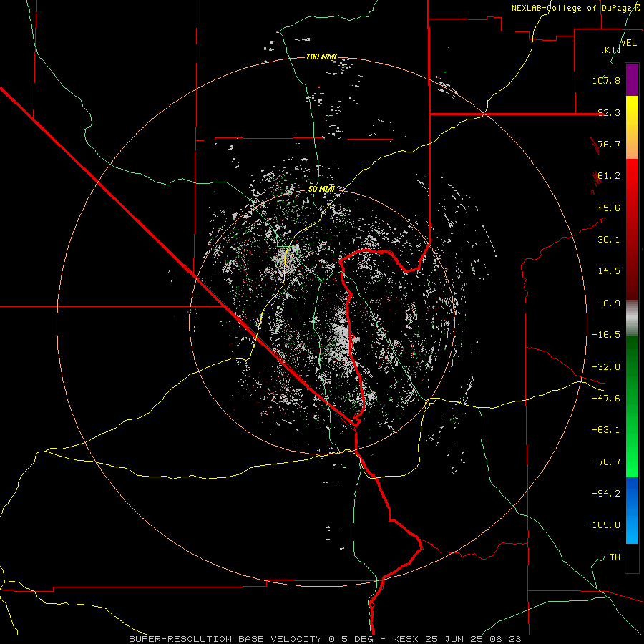Select the 30.1 velocity scale value
Viewport: 644px width, 644px height.
click(x=609, y=240)
